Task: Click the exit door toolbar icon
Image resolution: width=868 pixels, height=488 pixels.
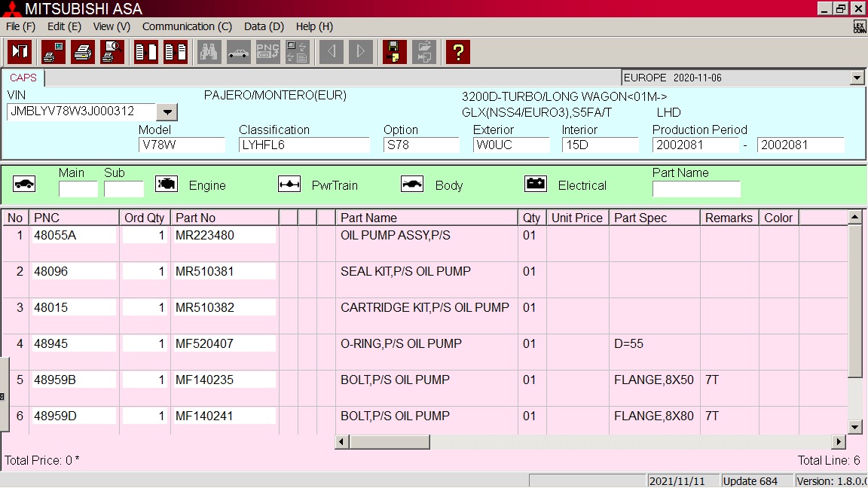Action: [20, 52]
